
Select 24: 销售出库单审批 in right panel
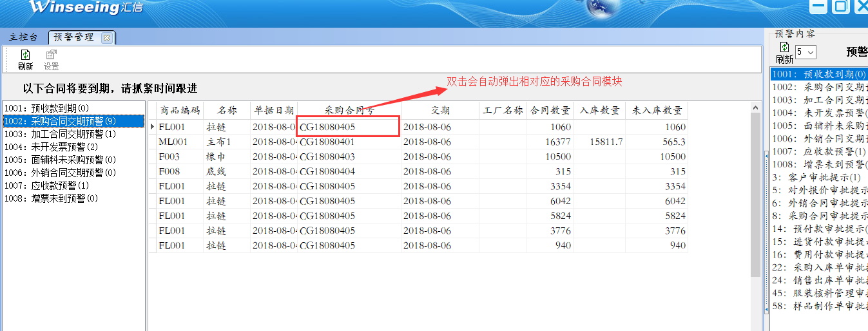[819, 280]
